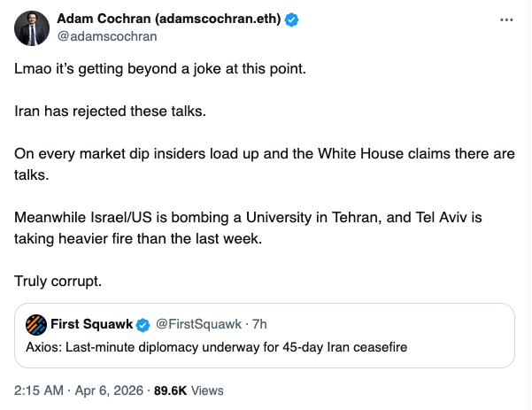This screenshot has width=532, height=410.
Task: Click the 2:15 AM · Apr 6, 2026 timestamp
Action: (78, 390)
